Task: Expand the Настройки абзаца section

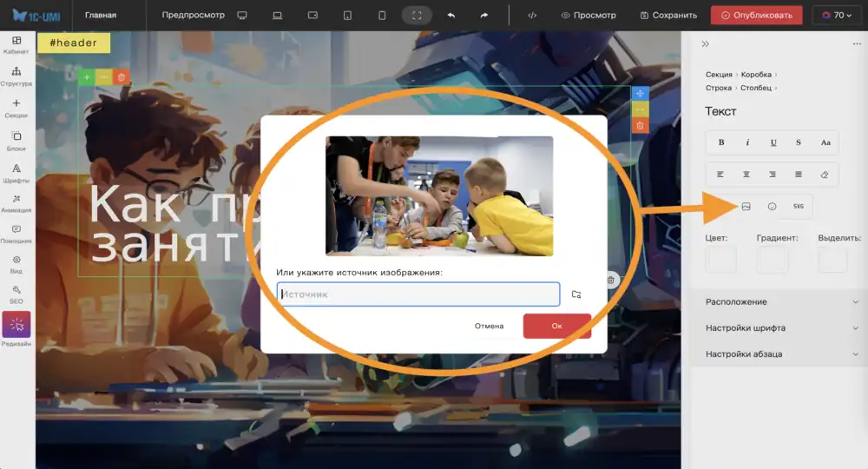Action: (781, 354)
